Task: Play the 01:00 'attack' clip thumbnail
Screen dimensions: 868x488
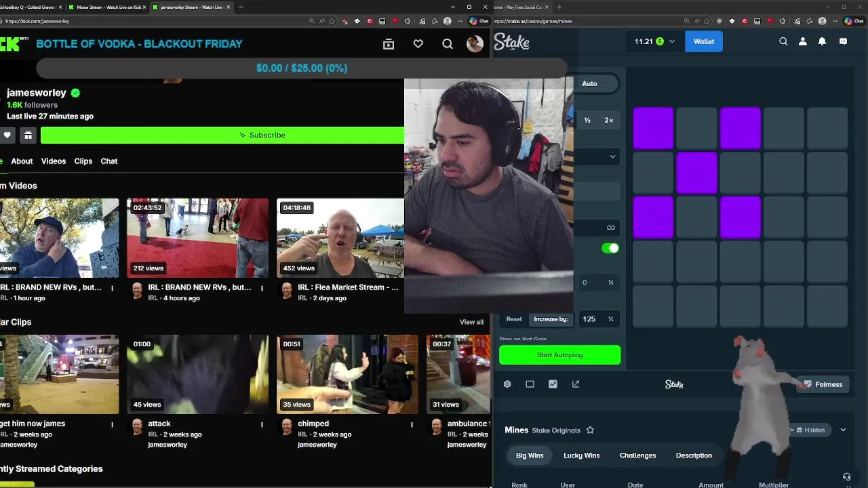Action: [197, 374]
